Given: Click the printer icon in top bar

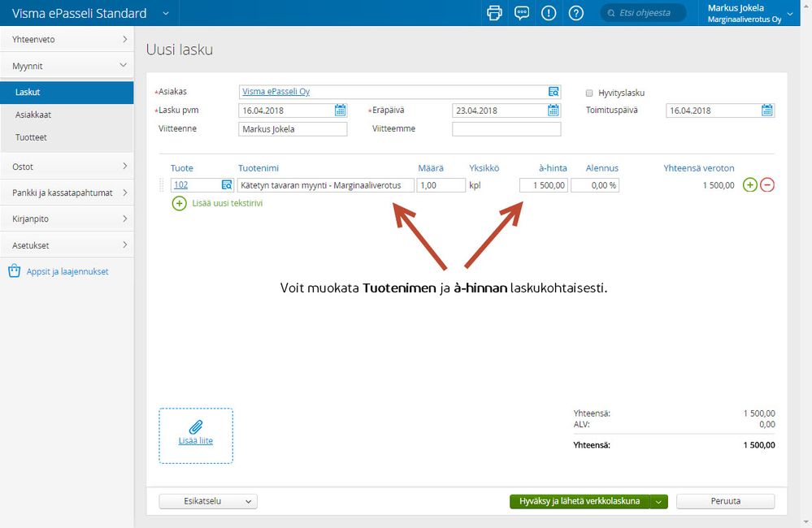Looking at the screenshot, I should [x=494, y=13].
